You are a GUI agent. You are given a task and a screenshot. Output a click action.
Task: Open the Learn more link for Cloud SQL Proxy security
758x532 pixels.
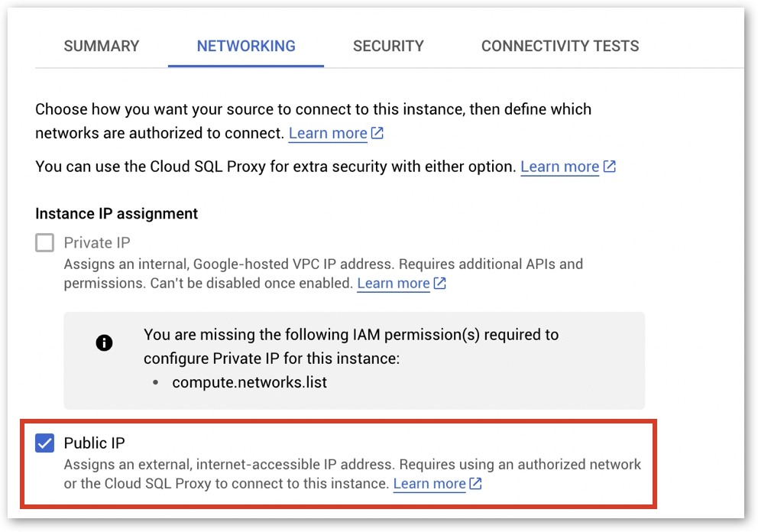point(559,167)
